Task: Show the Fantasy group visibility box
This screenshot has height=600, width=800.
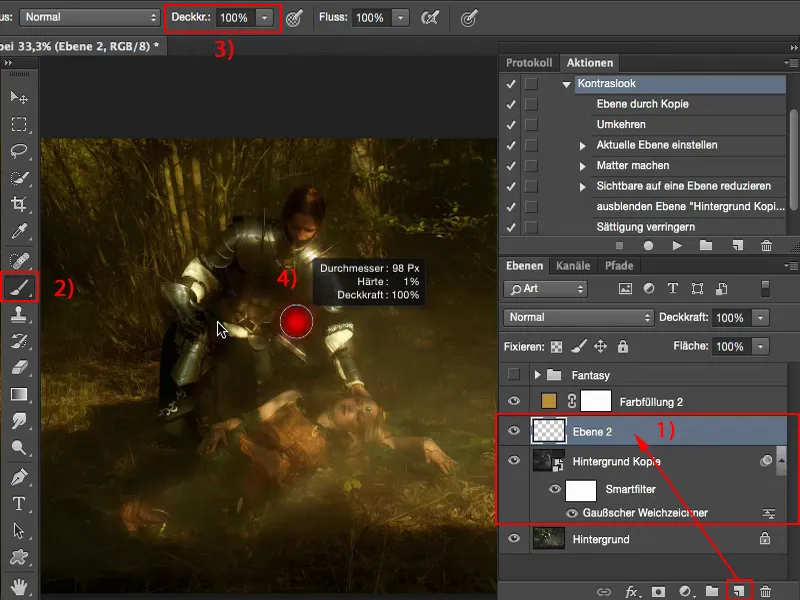Action: tap(514, 374)
